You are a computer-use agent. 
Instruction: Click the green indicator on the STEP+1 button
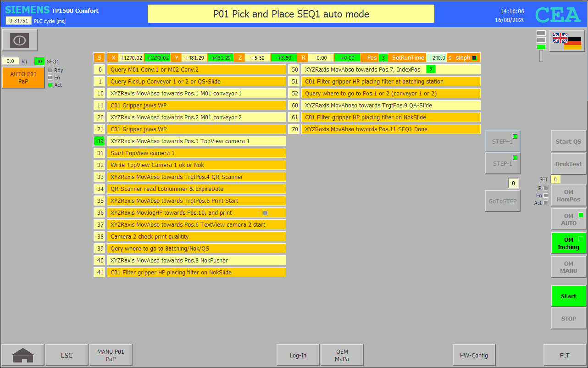click(515, 136)
